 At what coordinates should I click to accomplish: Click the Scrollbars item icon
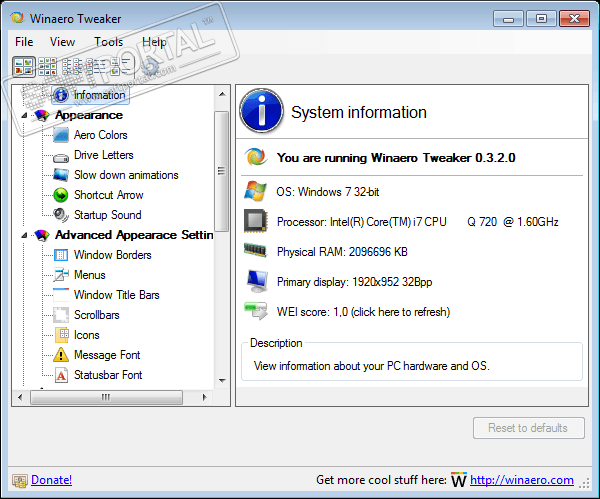coord(61,315)
